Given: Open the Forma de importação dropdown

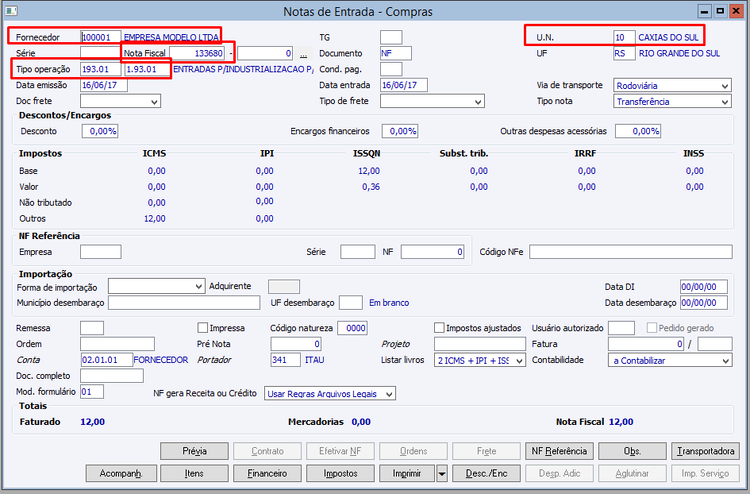Looking at the screenshot, I should pyautogui.click(x=156, y=286).
